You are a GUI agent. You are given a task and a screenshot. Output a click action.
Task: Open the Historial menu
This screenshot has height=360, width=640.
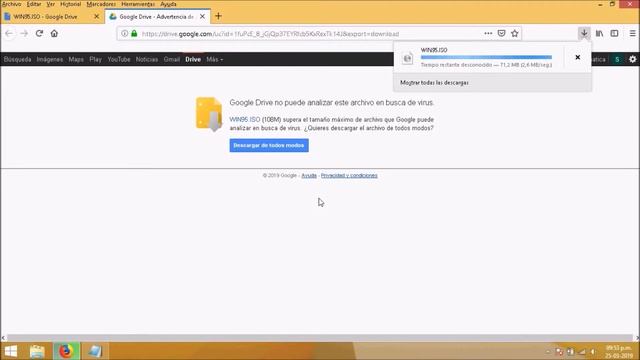pos(70,4)
